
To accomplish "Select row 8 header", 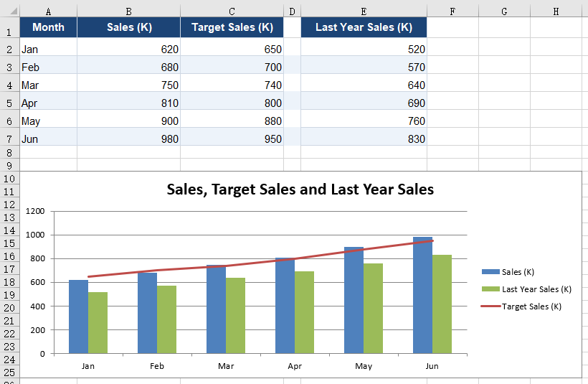I will coord(9,152).
